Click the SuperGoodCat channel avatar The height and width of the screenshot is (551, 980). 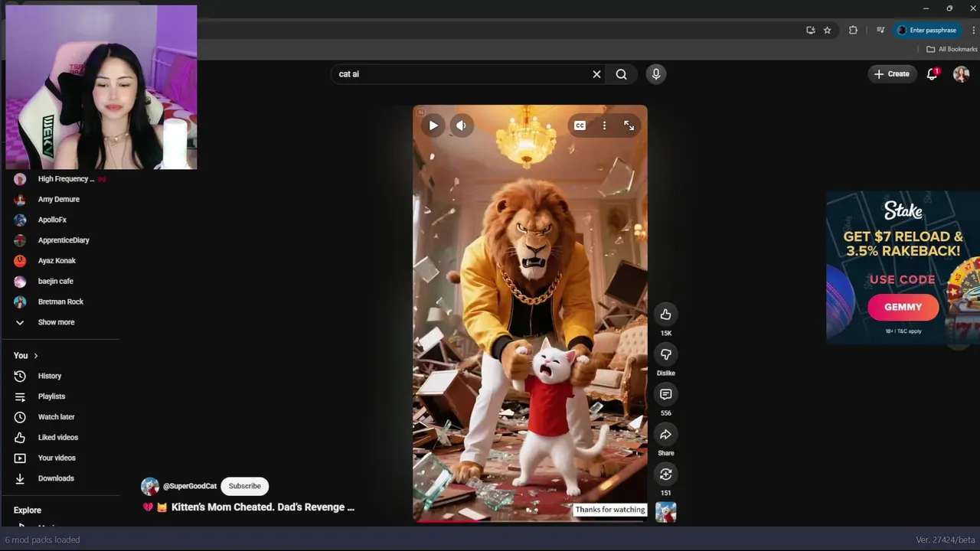pos(150,486)
